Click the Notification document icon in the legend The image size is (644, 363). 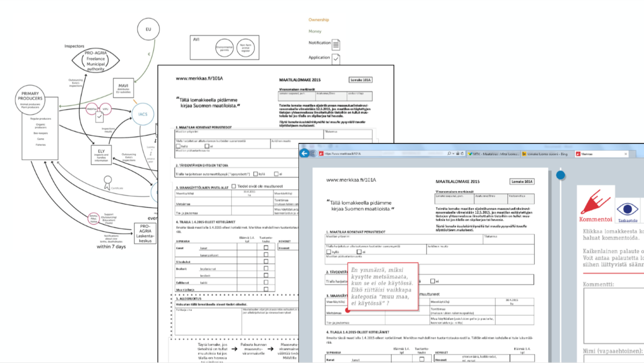coord(336,44)
